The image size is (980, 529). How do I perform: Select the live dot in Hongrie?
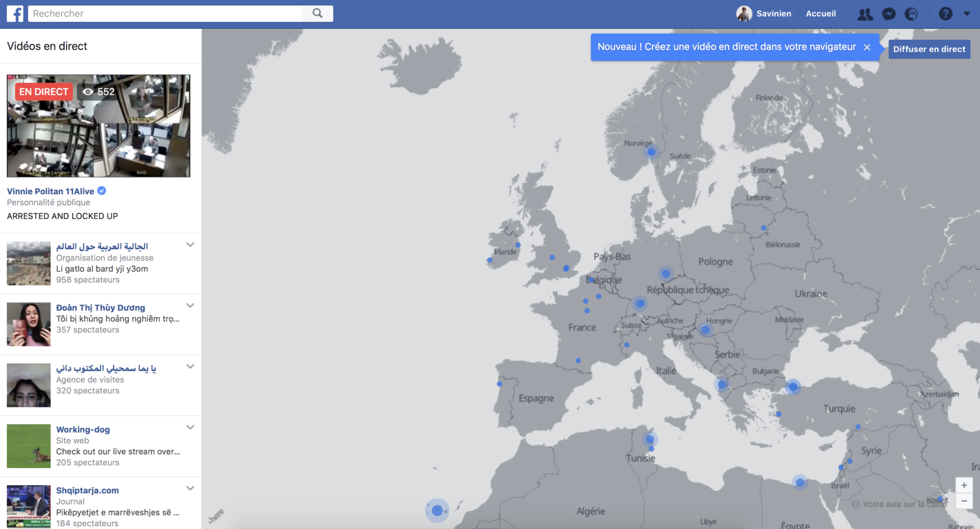[x=705, y=330]
